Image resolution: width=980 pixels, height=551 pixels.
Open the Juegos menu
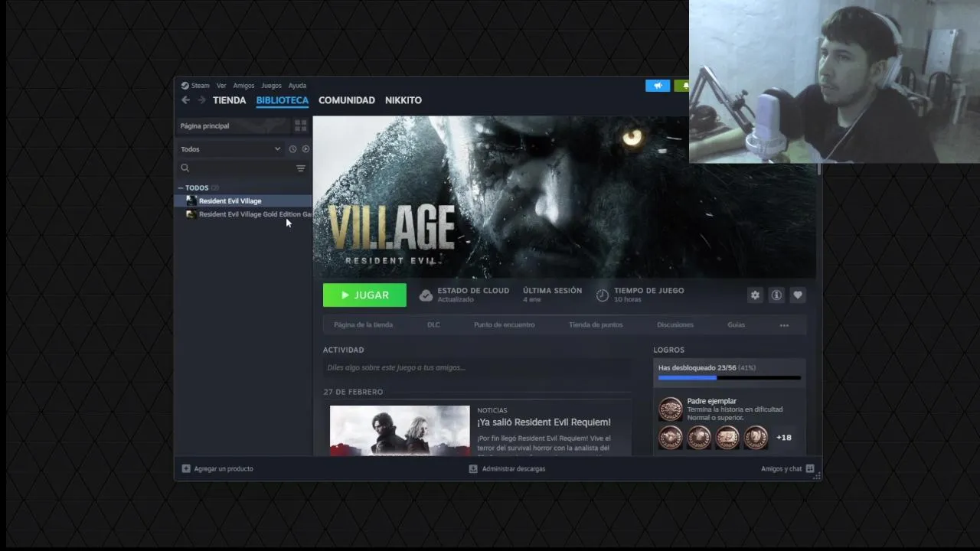pos(271,86)
